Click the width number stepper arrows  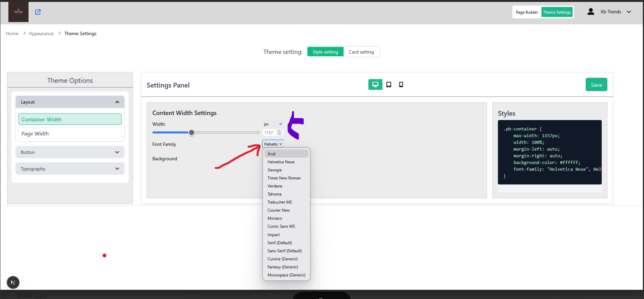pyautogui.click(x=279, y=133)
